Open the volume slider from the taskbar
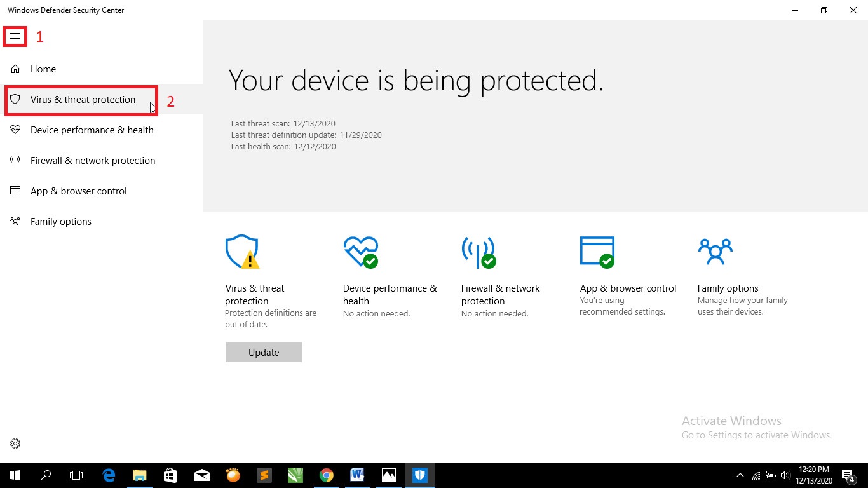Viewport: 868px width, 488px height. click(784, 475)
